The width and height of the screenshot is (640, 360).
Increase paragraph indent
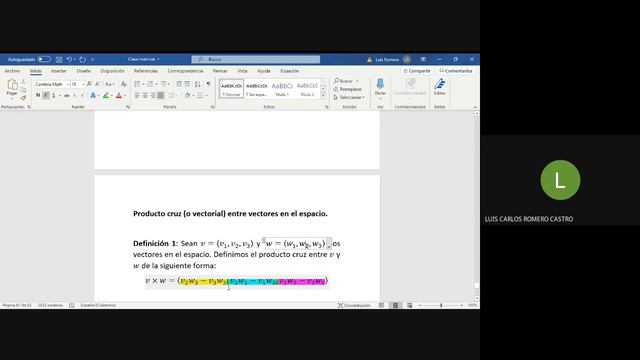tap(187, 84)
